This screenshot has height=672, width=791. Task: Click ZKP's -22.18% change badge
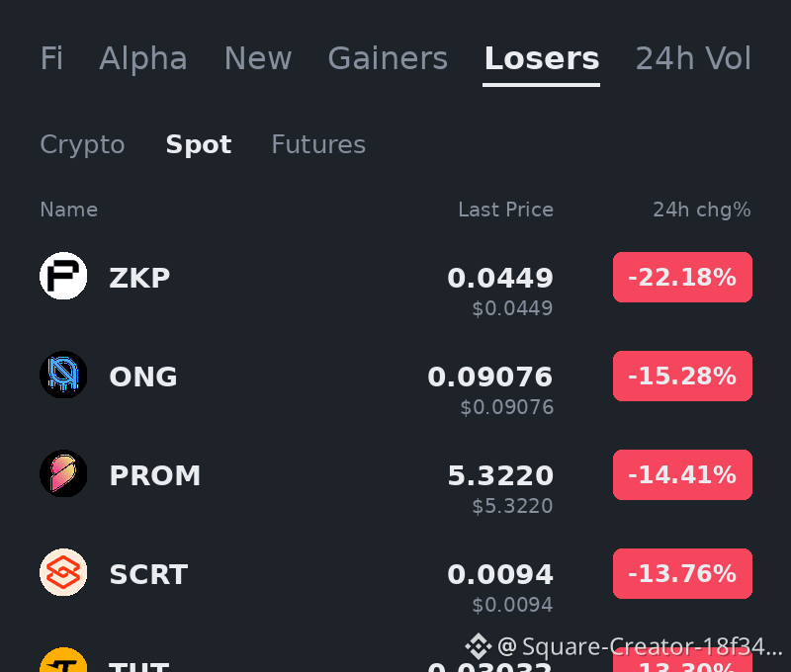click(x=682, y=278)
